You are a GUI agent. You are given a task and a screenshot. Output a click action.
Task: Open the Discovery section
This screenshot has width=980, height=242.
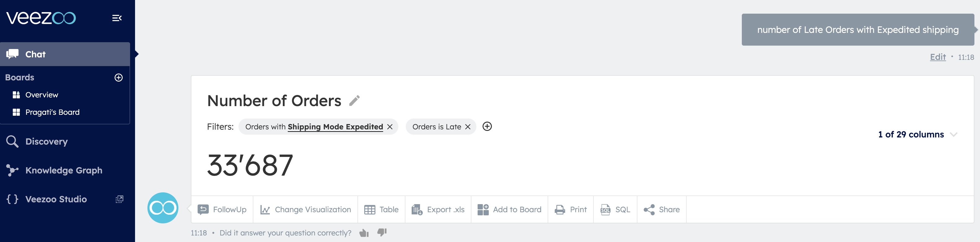46,141
